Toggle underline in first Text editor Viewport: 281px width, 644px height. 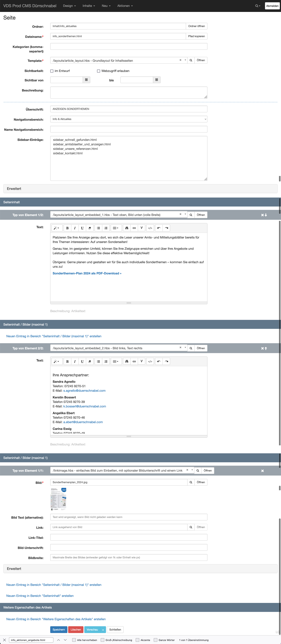(82, 228)
